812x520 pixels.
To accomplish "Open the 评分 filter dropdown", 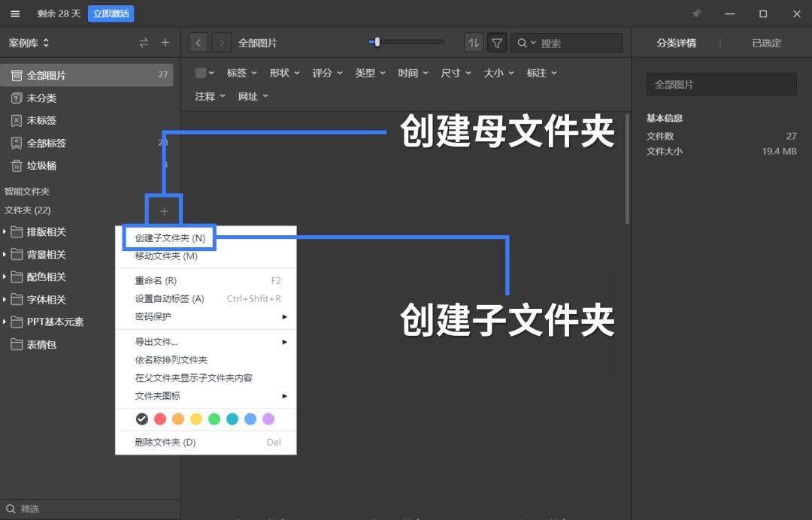I will click(x=327, y=73).
